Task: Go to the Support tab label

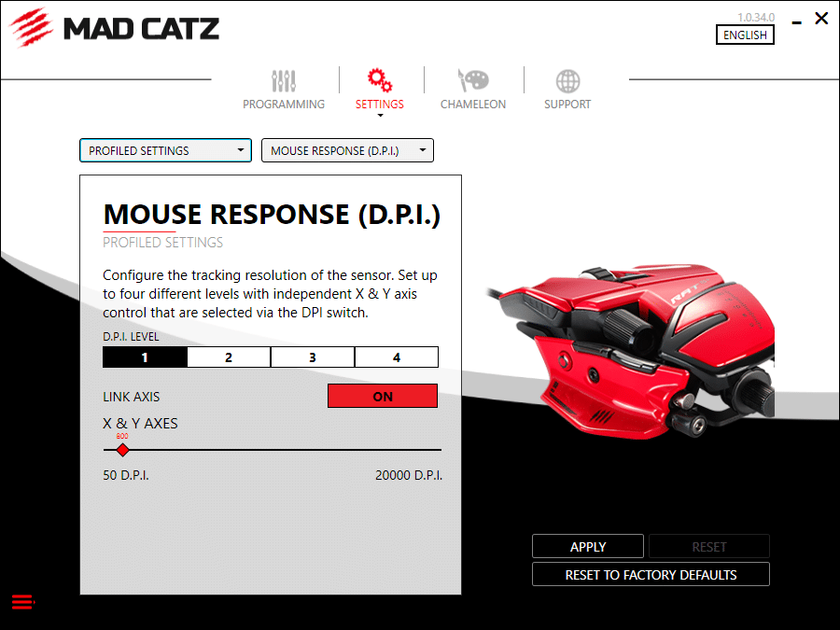Action: [x=567, y=105]
